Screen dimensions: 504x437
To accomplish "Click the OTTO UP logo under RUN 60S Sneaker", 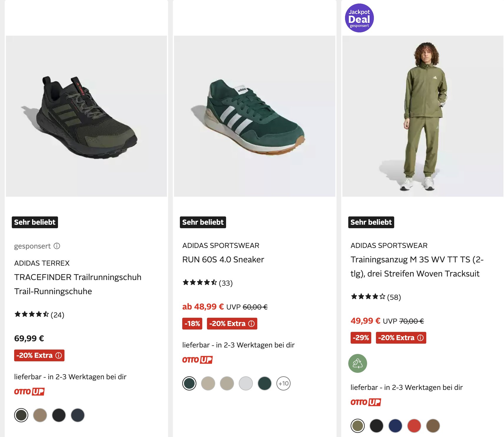I will [x=197, y=360].
